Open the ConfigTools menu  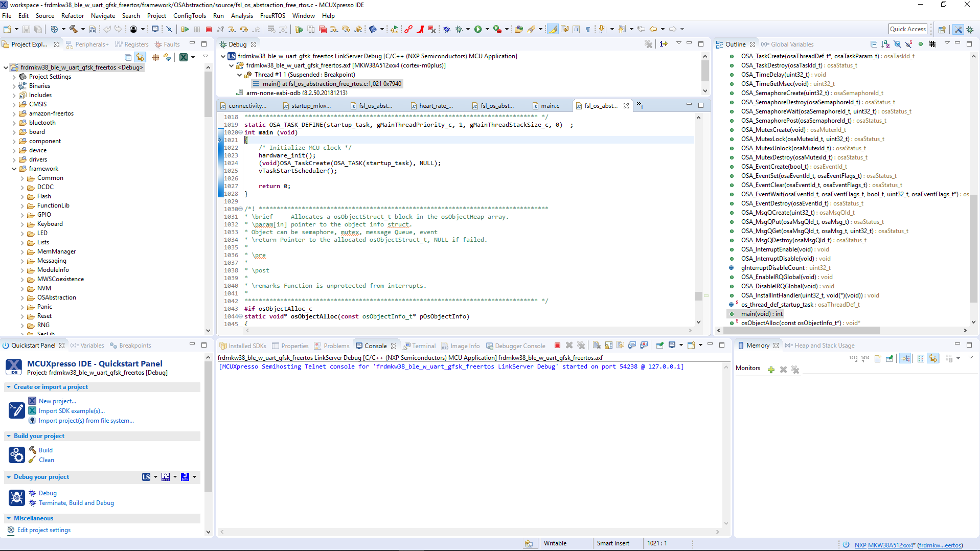pyautogui.click(x=189, y=16)
